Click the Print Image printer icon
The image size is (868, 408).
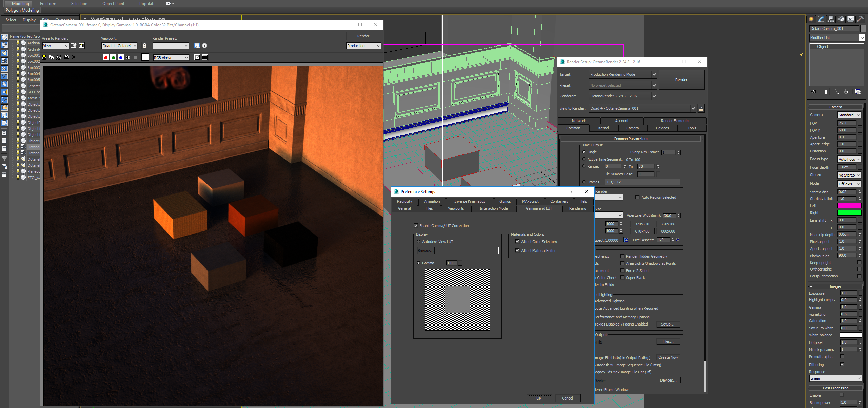pyautogui.click(x=66, y=57)
